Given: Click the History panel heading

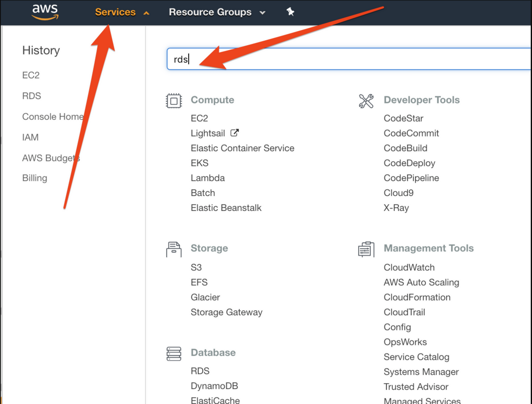Looking at the screenshot, I should 41,51.
